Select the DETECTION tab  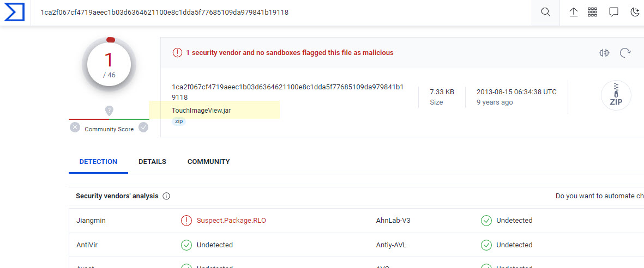pos(98,162)
